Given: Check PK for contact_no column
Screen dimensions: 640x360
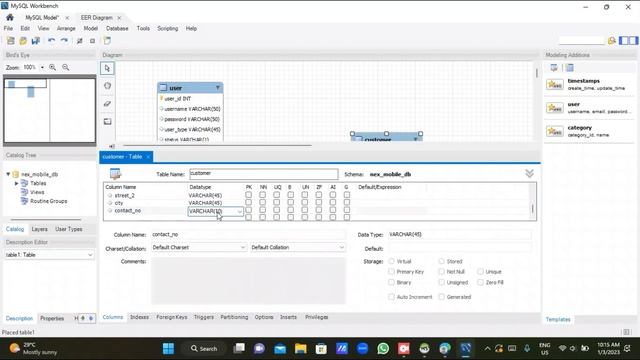Looking at the screenshot, I should (249, 210).
